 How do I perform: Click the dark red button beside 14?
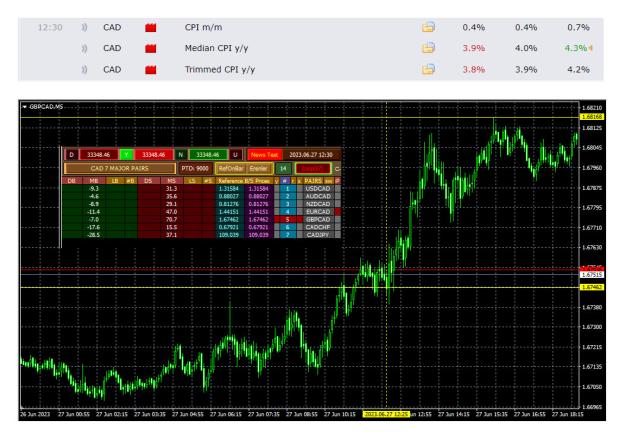tap(313, 168)
